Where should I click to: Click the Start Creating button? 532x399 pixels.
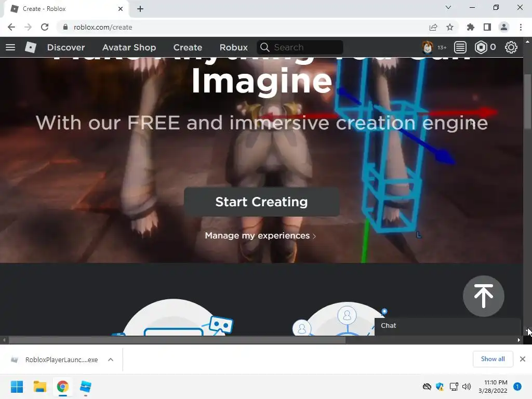pos(262,202)
